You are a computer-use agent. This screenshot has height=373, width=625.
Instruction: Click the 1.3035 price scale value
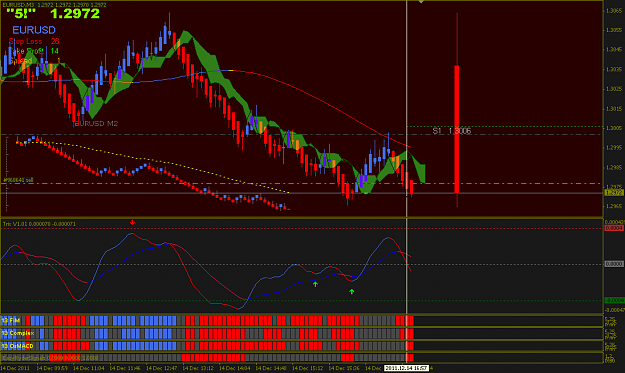[x=614, y=69]
